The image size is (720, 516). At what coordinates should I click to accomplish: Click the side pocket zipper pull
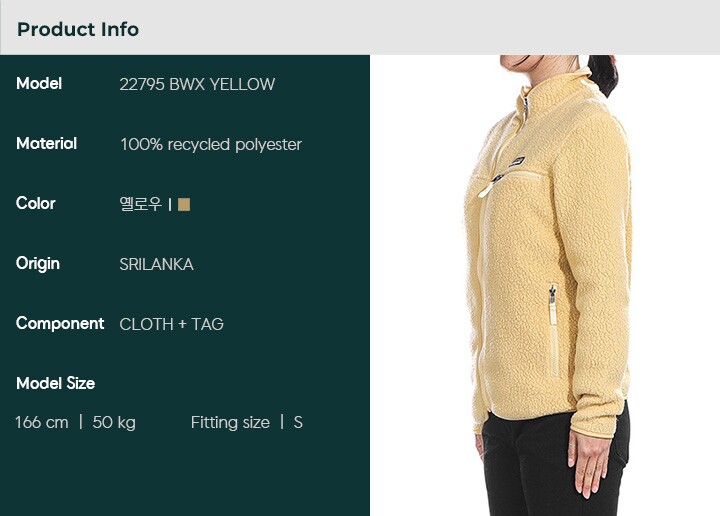(552, 294)
